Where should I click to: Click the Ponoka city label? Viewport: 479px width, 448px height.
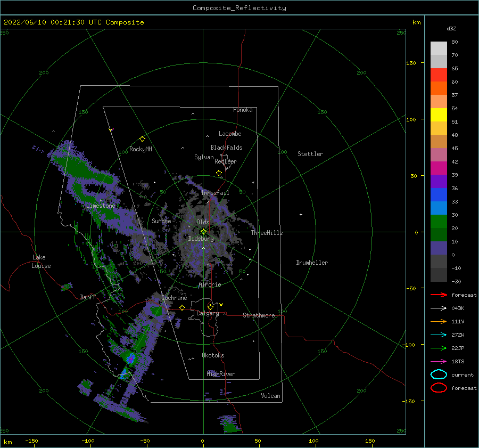click(243, 110)
